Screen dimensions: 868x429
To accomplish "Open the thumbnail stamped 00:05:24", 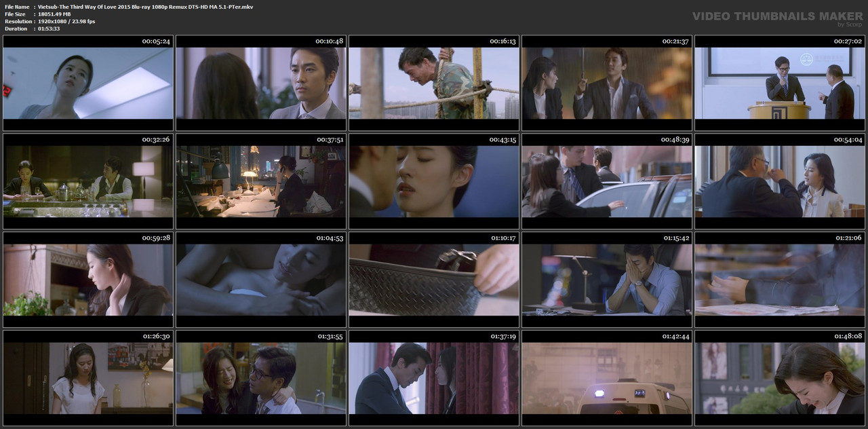I will [x=88, y=83].
